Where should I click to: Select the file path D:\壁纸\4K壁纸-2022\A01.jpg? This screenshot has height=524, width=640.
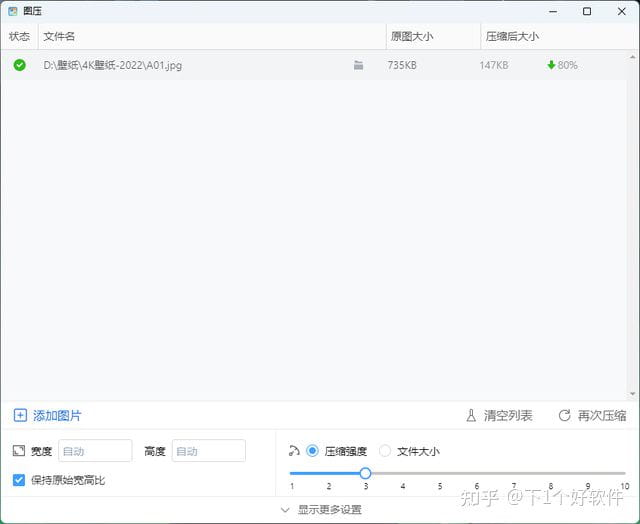pos(113,65)
